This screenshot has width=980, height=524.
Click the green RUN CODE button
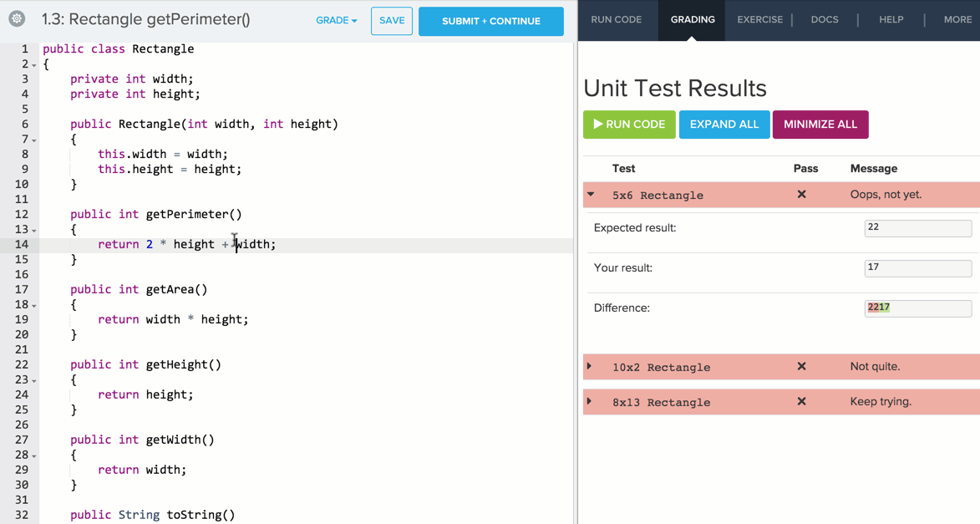[629, 125]
